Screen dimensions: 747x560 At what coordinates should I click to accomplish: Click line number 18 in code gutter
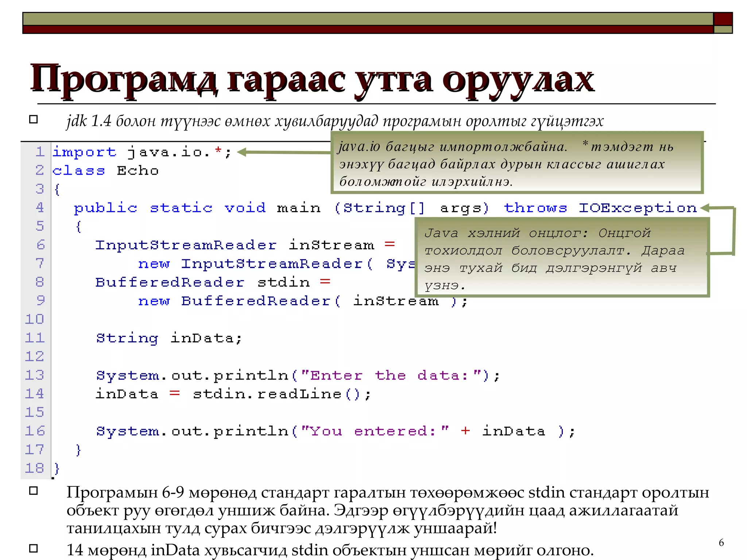point(35,468)
